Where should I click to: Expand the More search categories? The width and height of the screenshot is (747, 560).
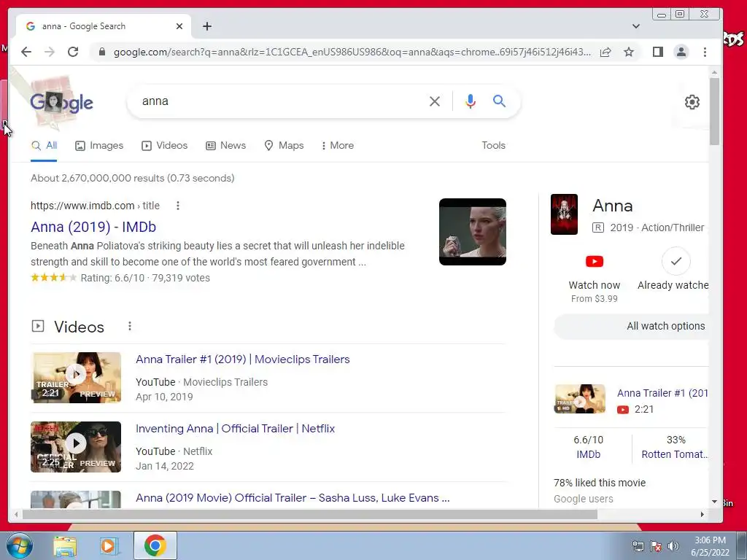pyautogui.click(x=337, y=146)
